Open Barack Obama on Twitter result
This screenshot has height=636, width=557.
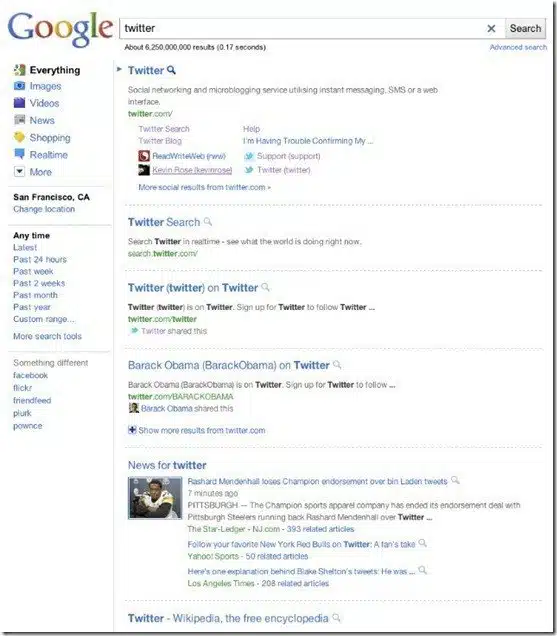(228, 365)
